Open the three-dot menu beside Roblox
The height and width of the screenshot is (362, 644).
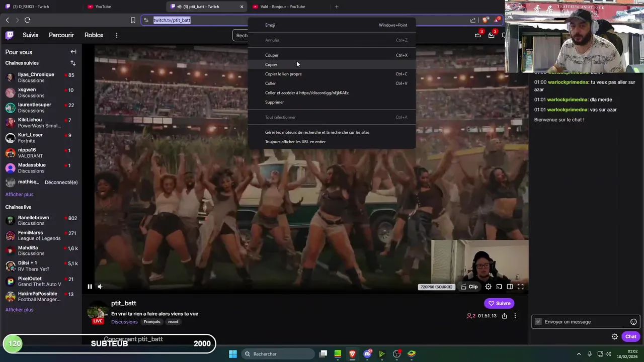[x=116, y=35]
